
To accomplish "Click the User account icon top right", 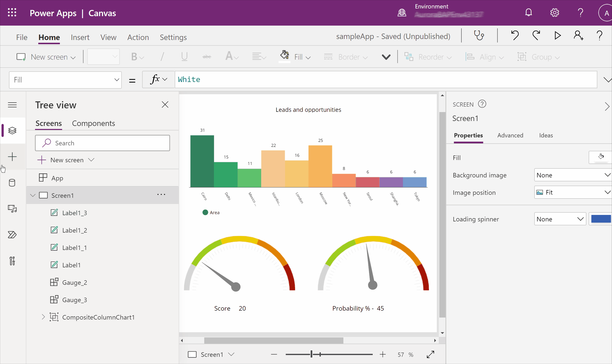I will 605,13.
